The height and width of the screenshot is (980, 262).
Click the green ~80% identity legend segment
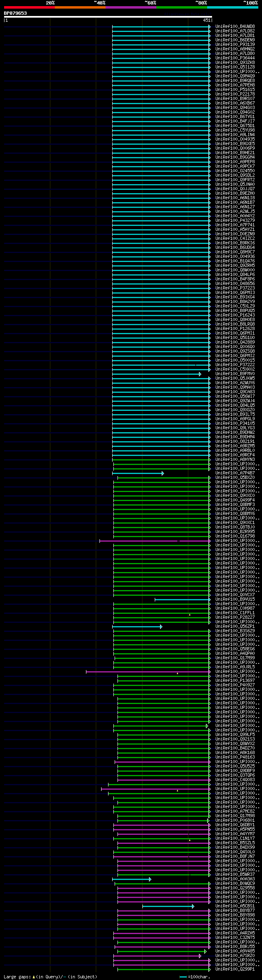pyautogui.click(x=181, y=7)
